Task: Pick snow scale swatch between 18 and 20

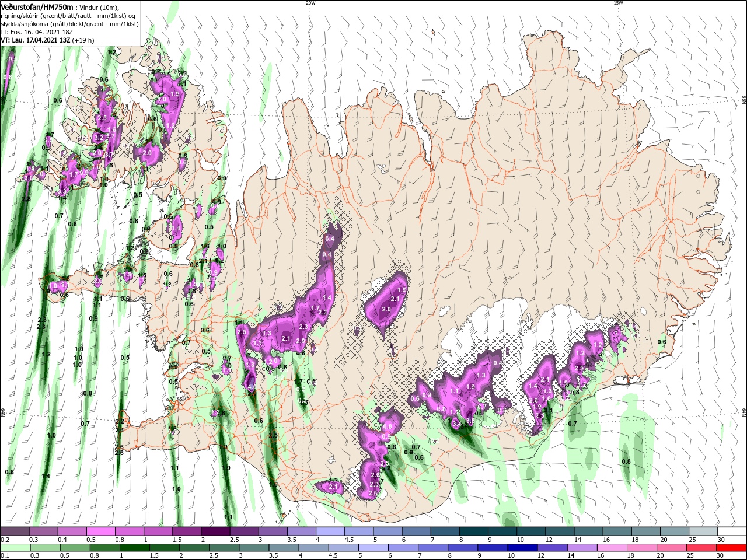Action: click(645, 531)
